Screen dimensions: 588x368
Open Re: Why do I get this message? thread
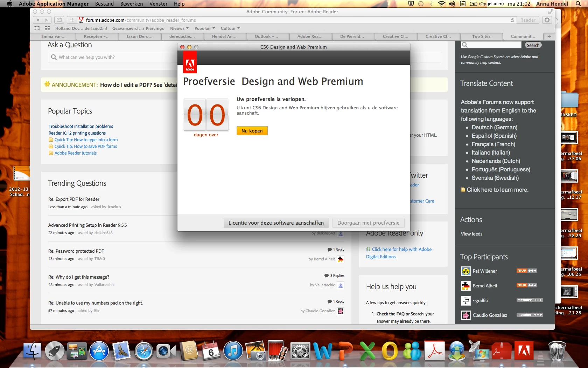pyautogui.click(x=79, y=277)
